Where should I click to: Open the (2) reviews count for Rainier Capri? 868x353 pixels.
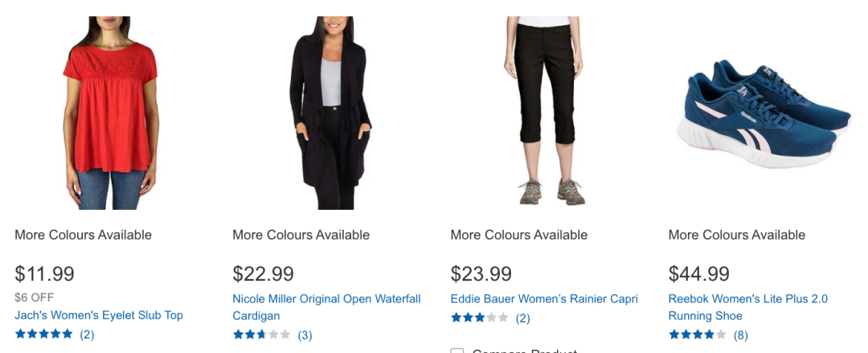[523, 318]
